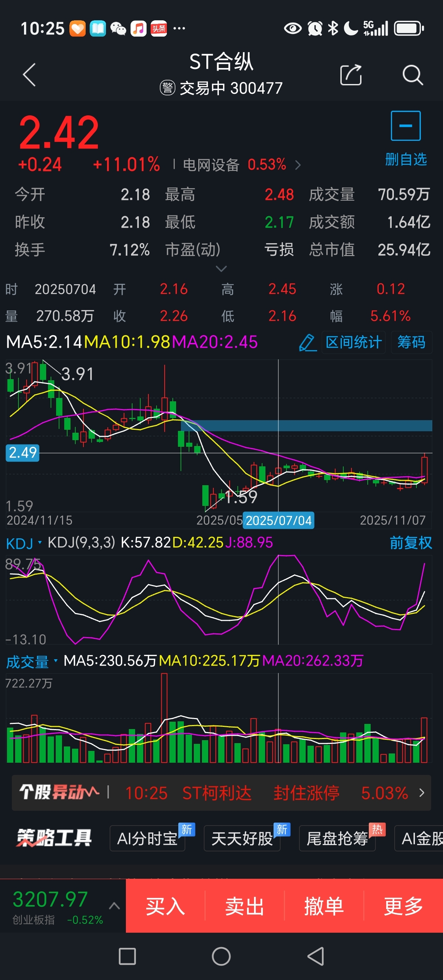Viewport: 443px width, 980px height.
Task: Tap the 2025/07/04 date marker on chart
Action: pyautogui.click(x=278, y=520)
